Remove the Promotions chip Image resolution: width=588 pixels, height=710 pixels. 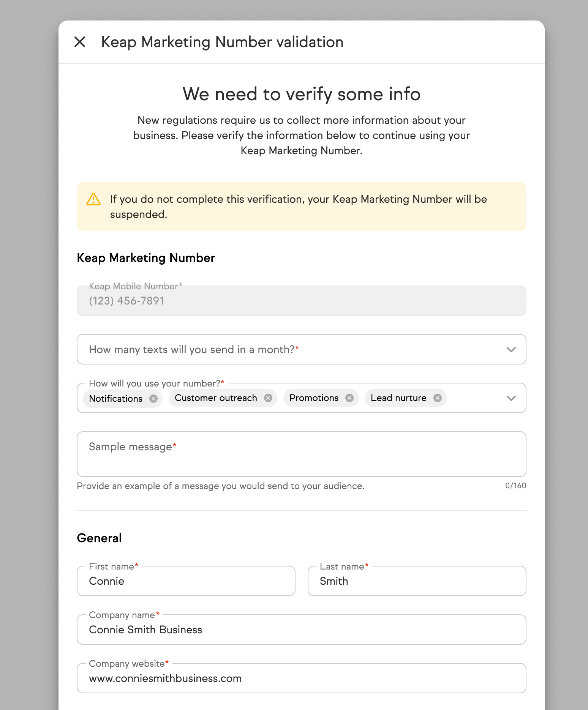tap(349, 398)
